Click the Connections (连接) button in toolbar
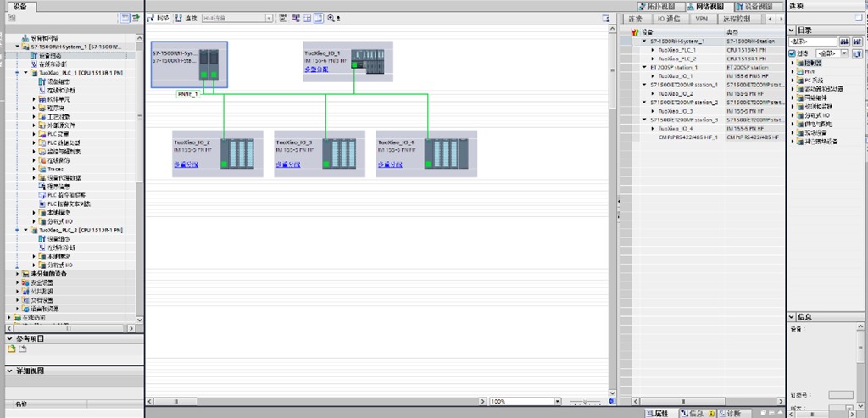The height and width of the screenshot is (418, 868). (186, 19)
